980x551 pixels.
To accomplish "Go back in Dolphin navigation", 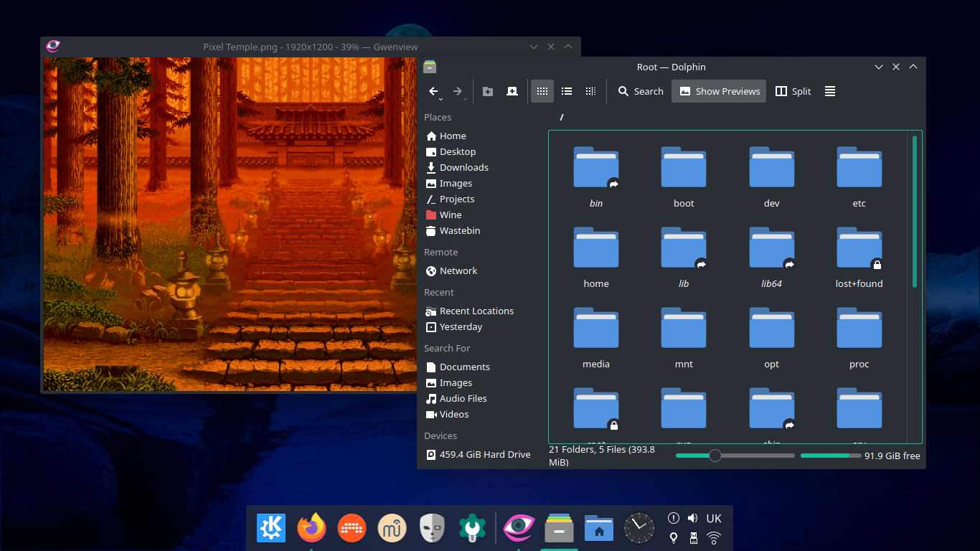I will tap(433, 91).
